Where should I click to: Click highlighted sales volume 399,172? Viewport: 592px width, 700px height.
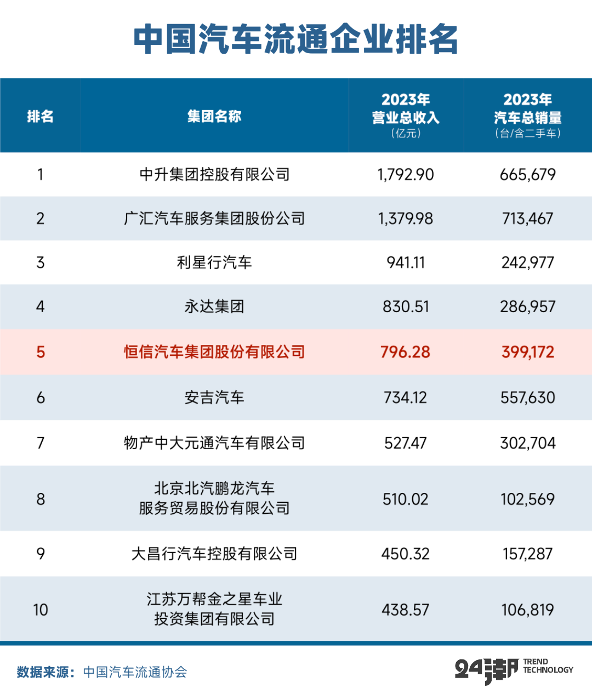tap(528, 352)
